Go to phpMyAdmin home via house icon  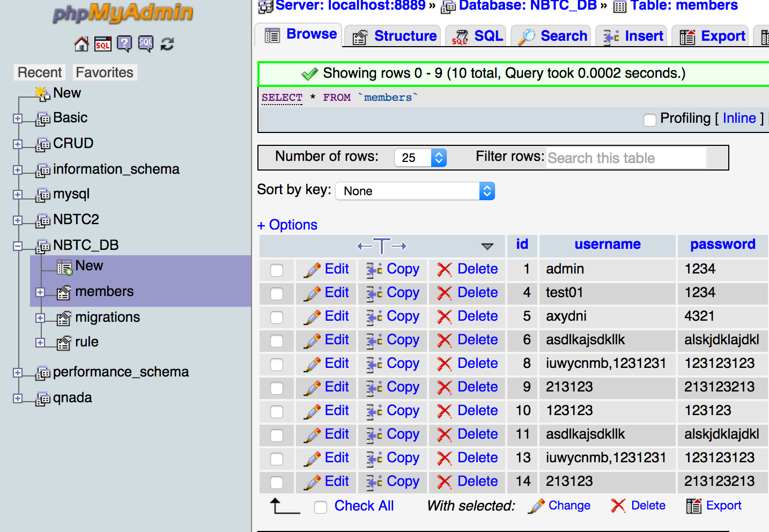pyautogui.click(x=82, y=44)
